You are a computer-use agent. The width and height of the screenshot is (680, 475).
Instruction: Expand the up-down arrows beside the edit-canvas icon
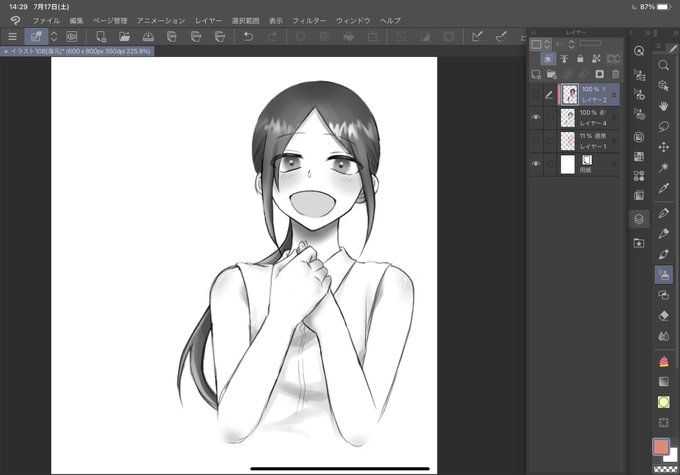coord(54,37)
